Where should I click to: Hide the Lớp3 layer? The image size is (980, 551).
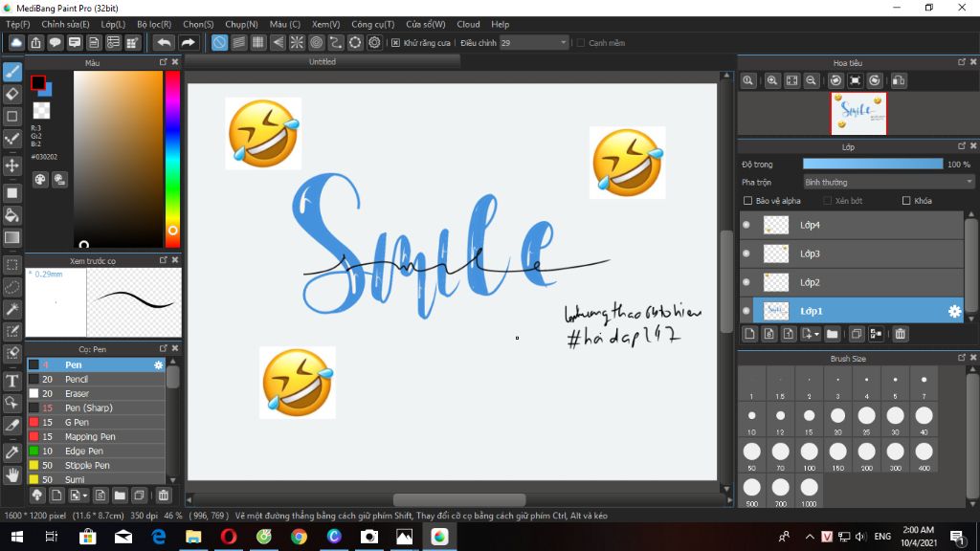point(746,253)
